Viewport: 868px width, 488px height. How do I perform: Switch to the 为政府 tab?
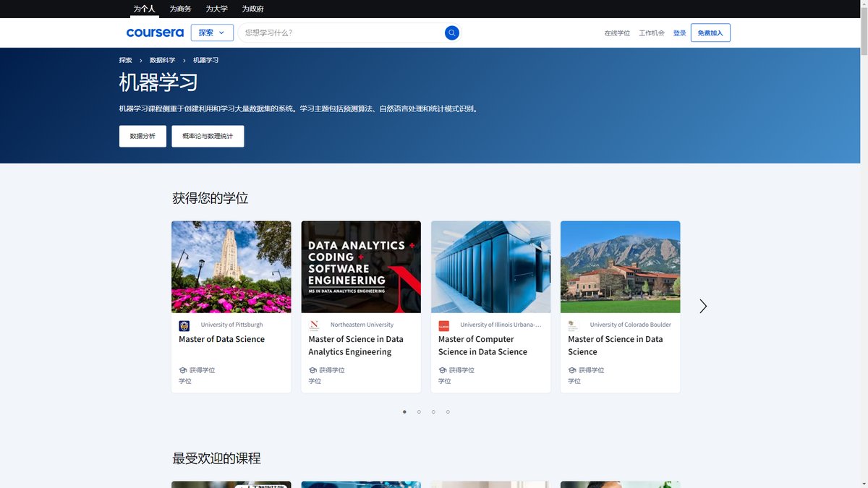click(x=252, y=9)
